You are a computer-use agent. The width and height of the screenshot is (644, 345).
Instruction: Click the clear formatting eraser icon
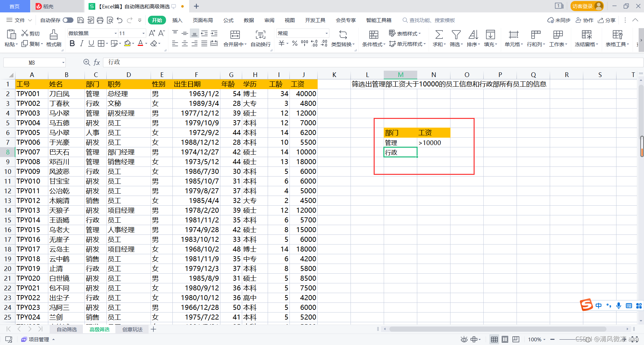click(154, 44)
